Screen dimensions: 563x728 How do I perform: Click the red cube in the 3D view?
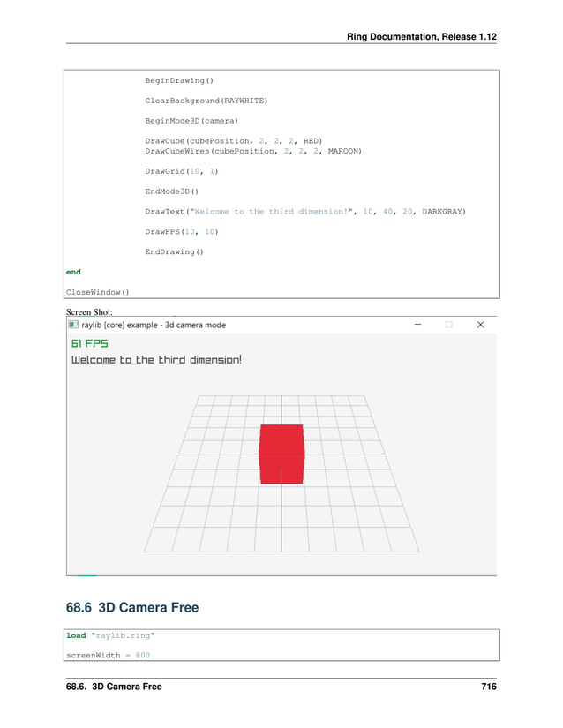tap(281, 454)
